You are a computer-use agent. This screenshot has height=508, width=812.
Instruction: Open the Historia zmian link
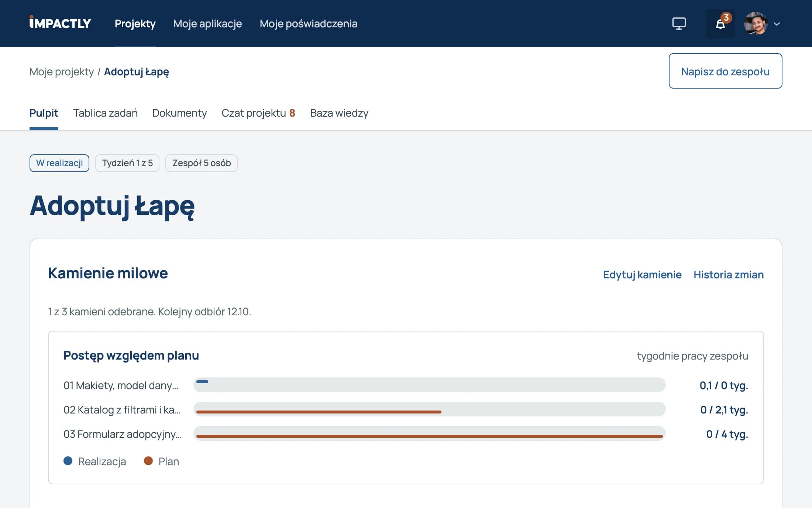coord(729,275)
